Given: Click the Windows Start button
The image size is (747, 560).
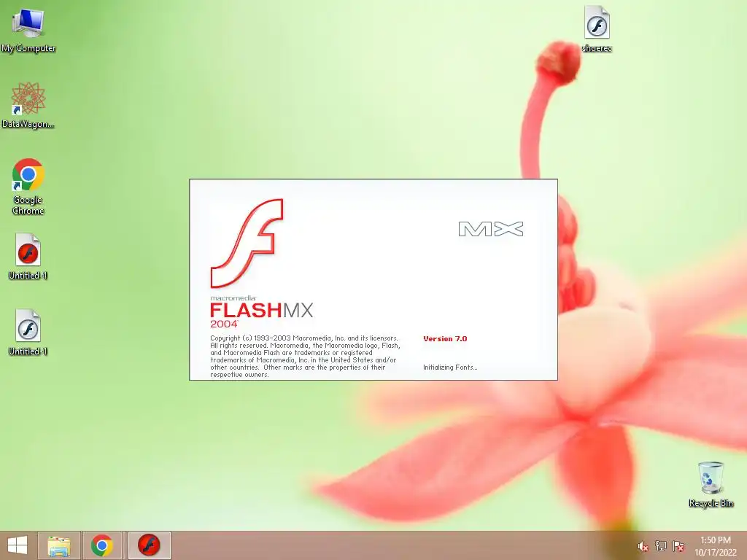Looking at the screenshot, I should pos(18,545).
